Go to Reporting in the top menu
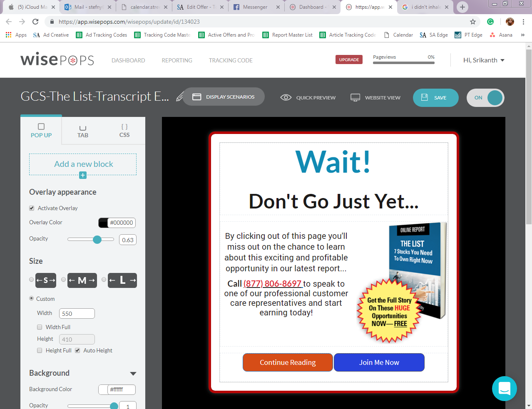Image resolution: width=532 pixels, height=409 pixels. (x=177, y=60)
